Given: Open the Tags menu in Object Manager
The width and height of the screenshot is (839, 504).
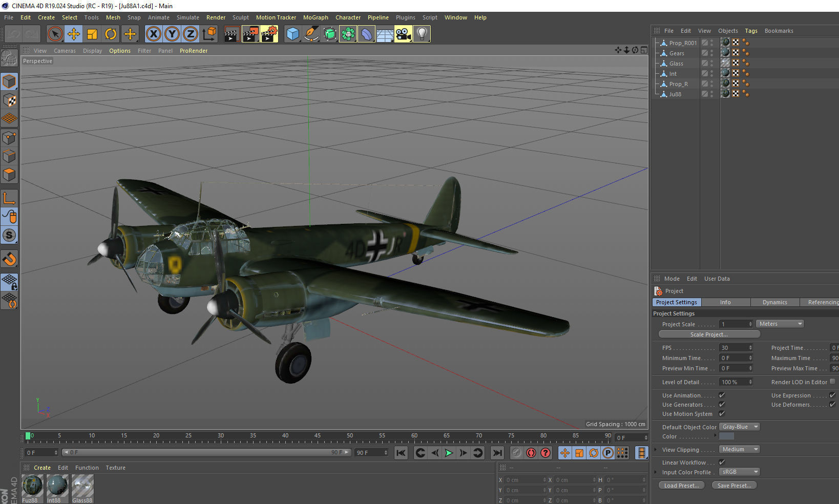Looking at the screenshot, I should coord(751,31).
